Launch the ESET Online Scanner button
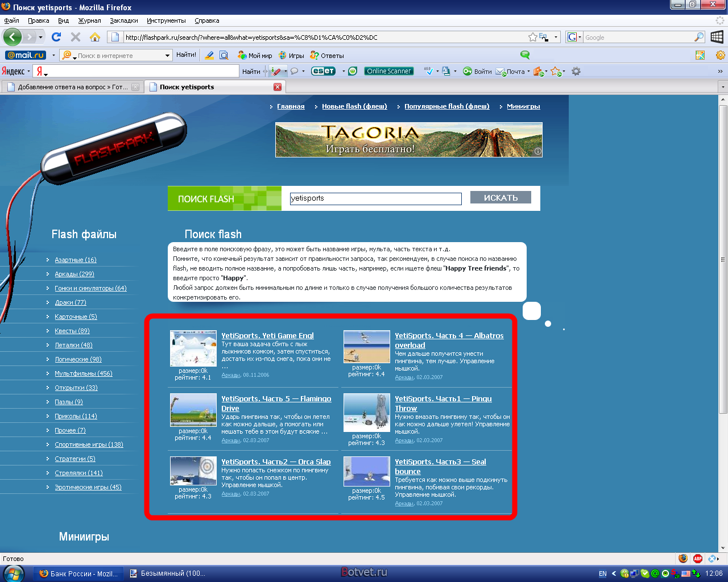728x582 pixels. tap(389, 71)
